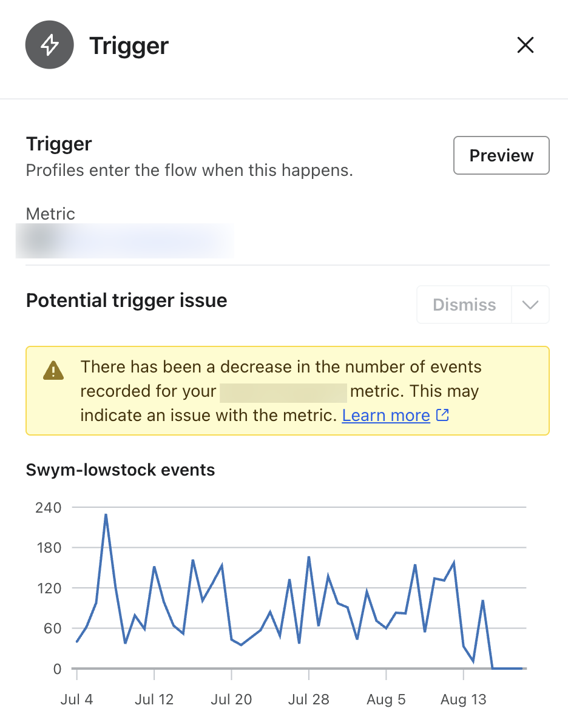Click the 240 y-axis value label
This screenshot has height=728, width=568.
click(49, 507)
